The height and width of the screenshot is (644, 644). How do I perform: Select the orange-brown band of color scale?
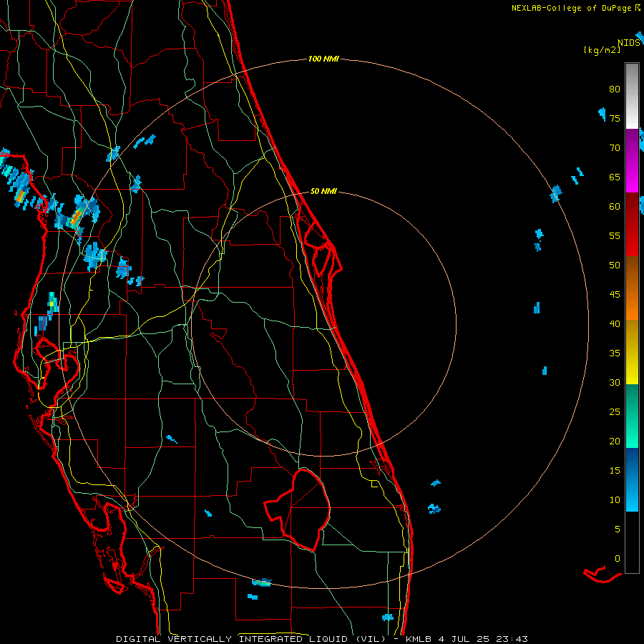632,288
